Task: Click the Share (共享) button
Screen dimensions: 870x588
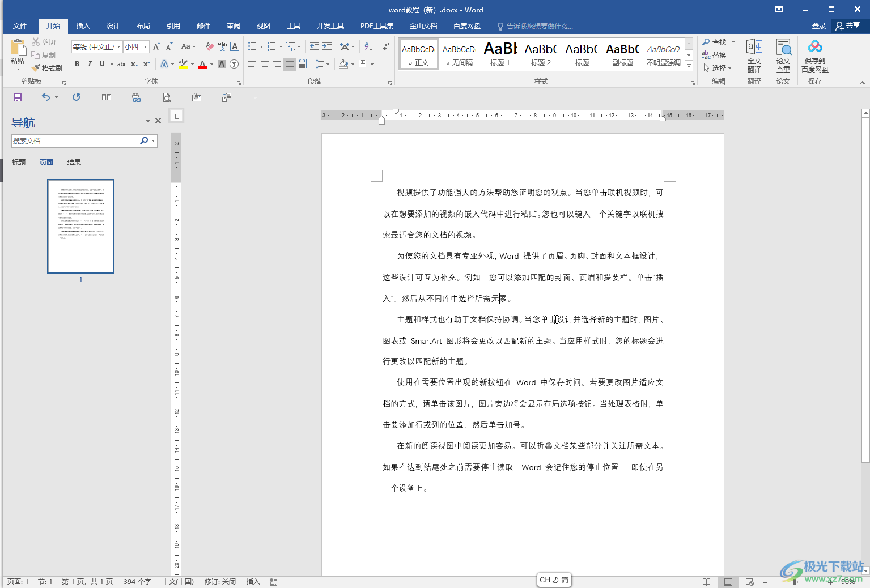Action: coord(848,26)
